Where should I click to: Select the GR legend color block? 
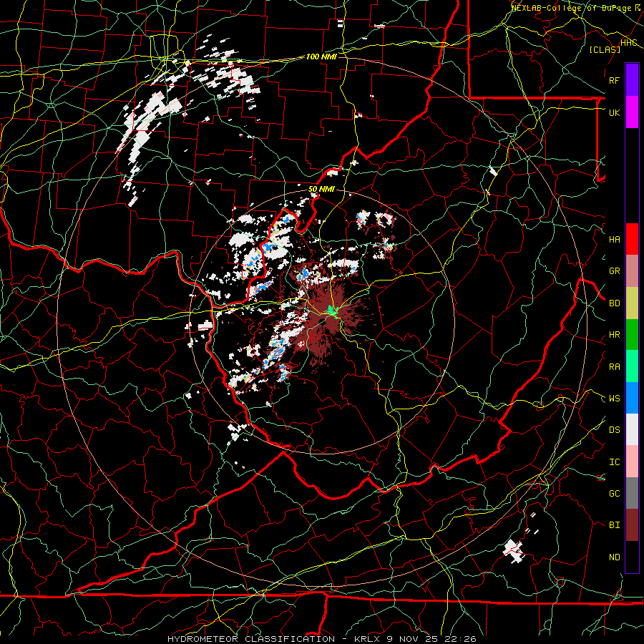632,271
